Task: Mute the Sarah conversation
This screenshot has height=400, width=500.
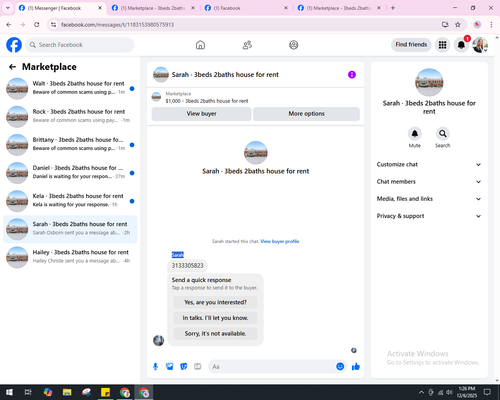Action: tap(415, 134)
